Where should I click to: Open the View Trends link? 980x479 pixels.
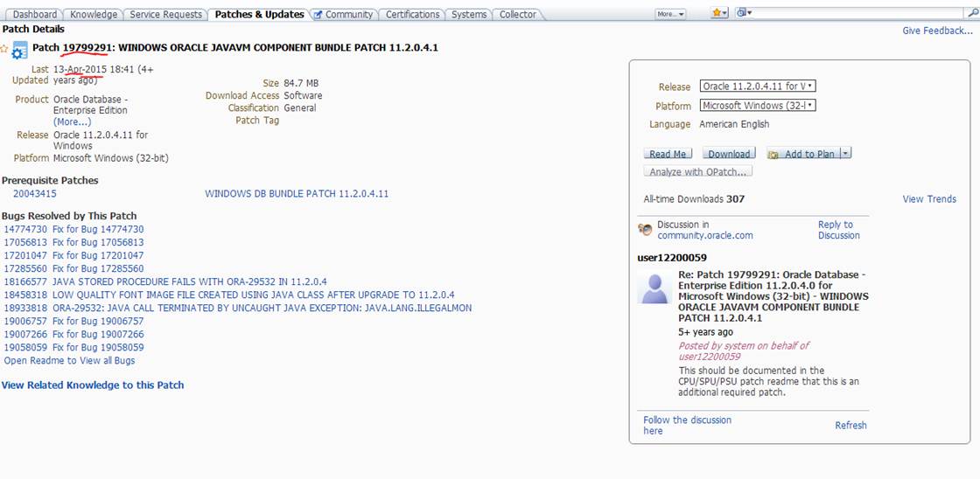click(x=929, y=199)
